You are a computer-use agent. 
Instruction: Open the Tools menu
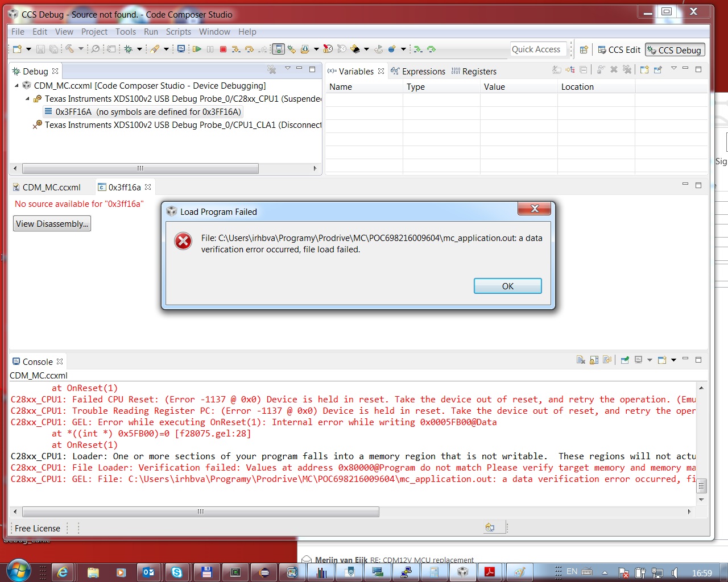126,32
